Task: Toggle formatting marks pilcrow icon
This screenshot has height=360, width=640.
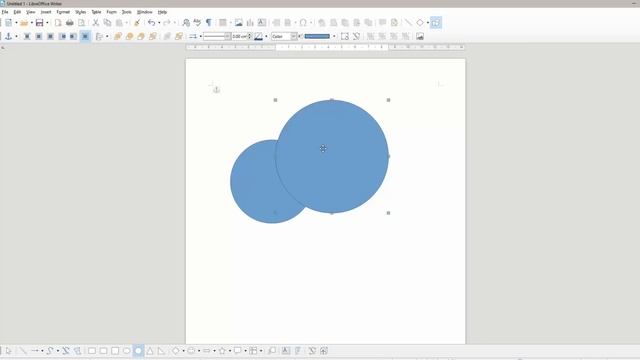Action: tap(209, 23)
